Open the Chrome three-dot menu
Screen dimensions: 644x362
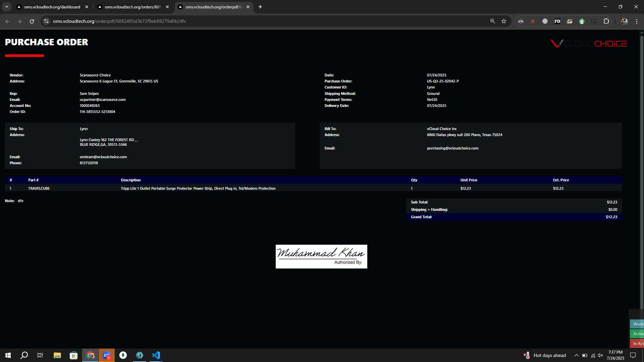click(x=637, y=21)
